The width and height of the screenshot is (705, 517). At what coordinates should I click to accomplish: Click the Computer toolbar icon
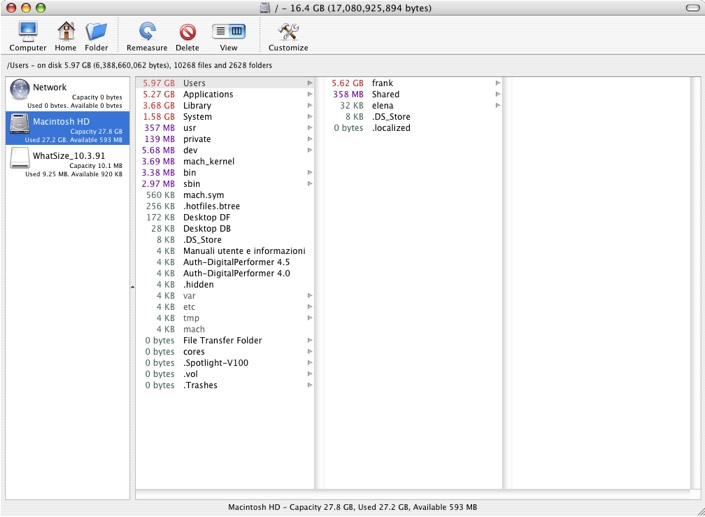[x=28, y=31]
